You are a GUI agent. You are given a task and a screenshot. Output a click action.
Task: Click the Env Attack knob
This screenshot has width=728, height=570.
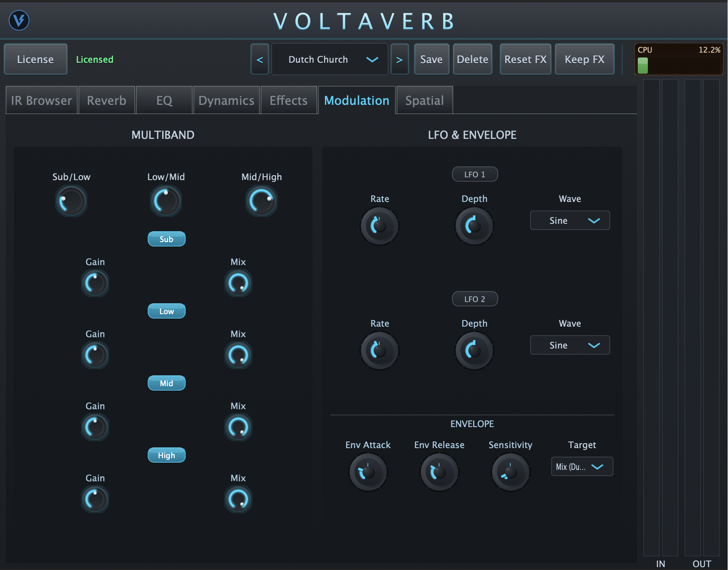[x=368, y=472]
